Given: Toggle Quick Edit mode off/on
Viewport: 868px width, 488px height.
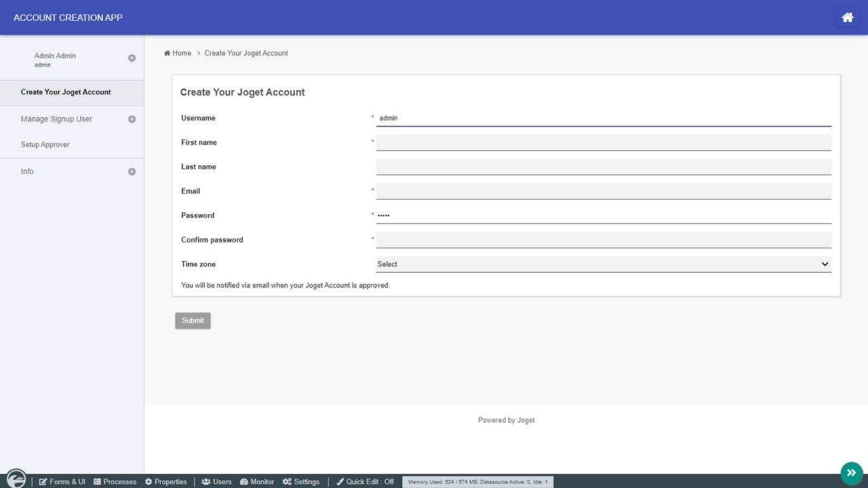Looking at the screenshot, I should coord(365,482).
